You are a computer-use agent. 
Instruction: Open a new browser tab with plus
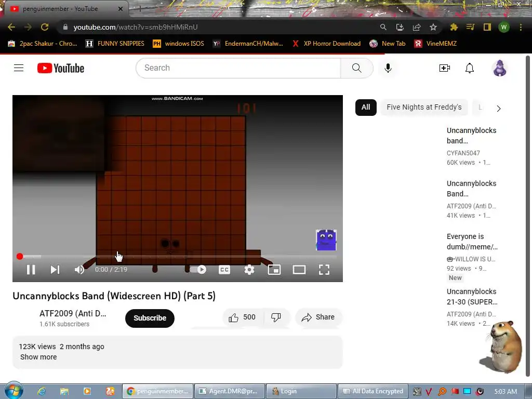139,9
